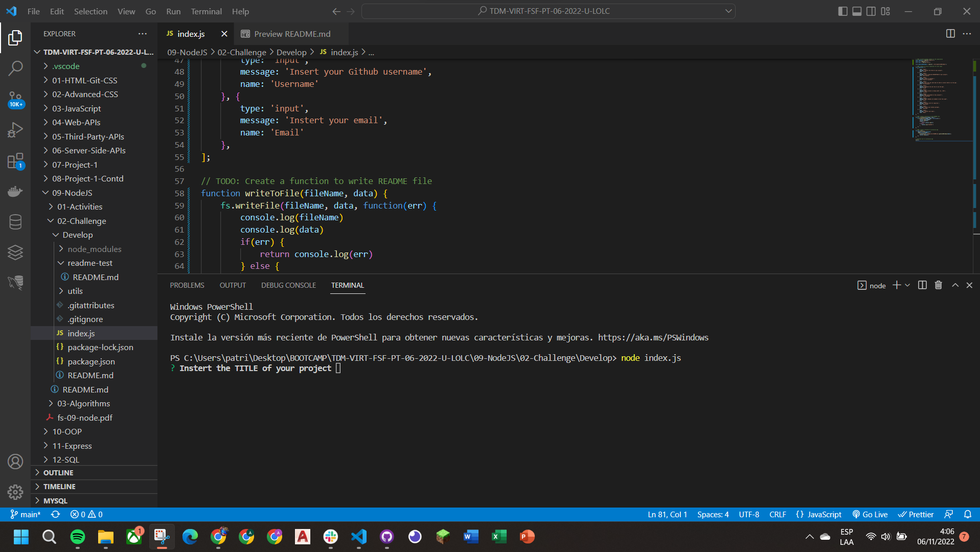Open the Docker view in activity bar

point(15,192)
